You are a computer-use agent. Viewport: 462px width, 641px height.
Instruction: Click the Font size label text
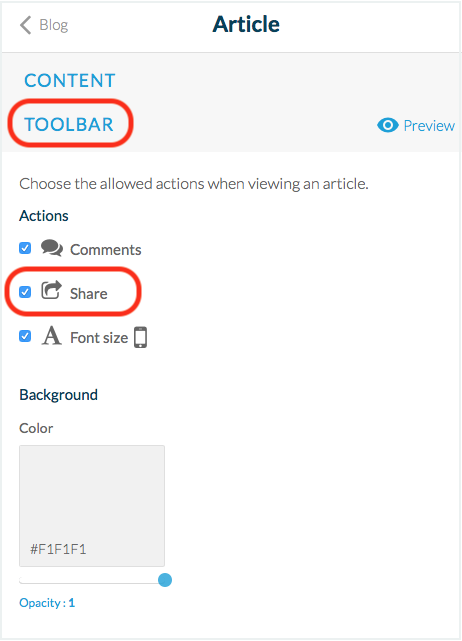99,338
